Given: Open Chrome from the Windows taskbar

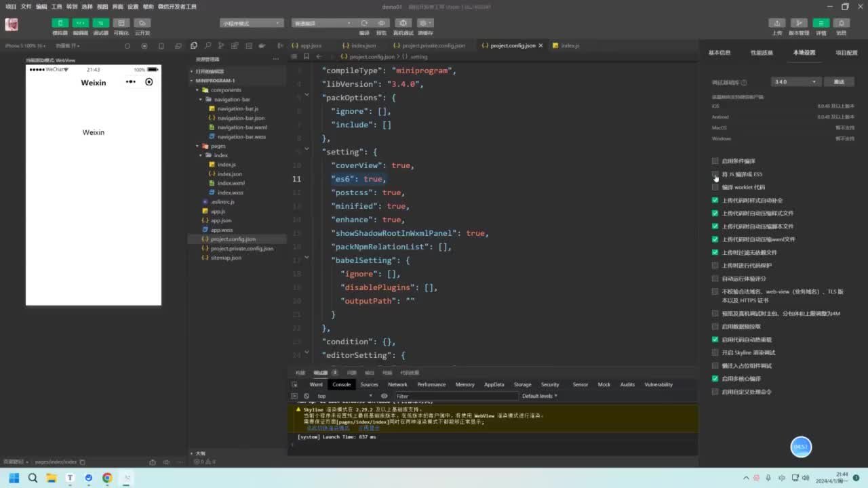Looking at the screenshot, I should [107, 478].
